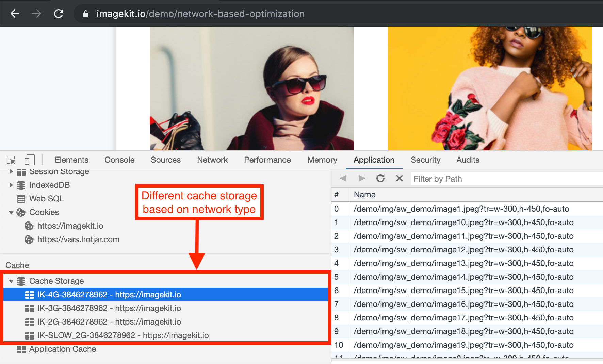603x364 pixels.
Task: Click the Web SQL database icon
Action: [x=21, y=199]
